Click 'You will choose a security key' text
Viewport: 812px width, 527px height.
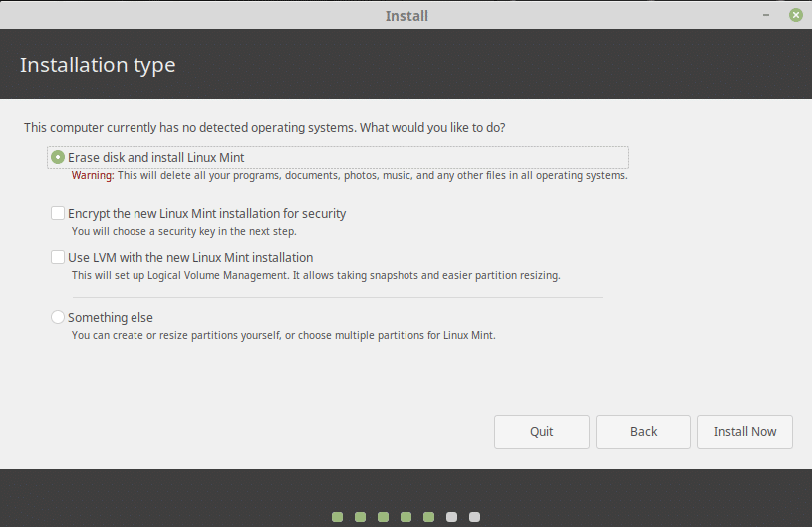pyautogui.click(x=184, y=231)
